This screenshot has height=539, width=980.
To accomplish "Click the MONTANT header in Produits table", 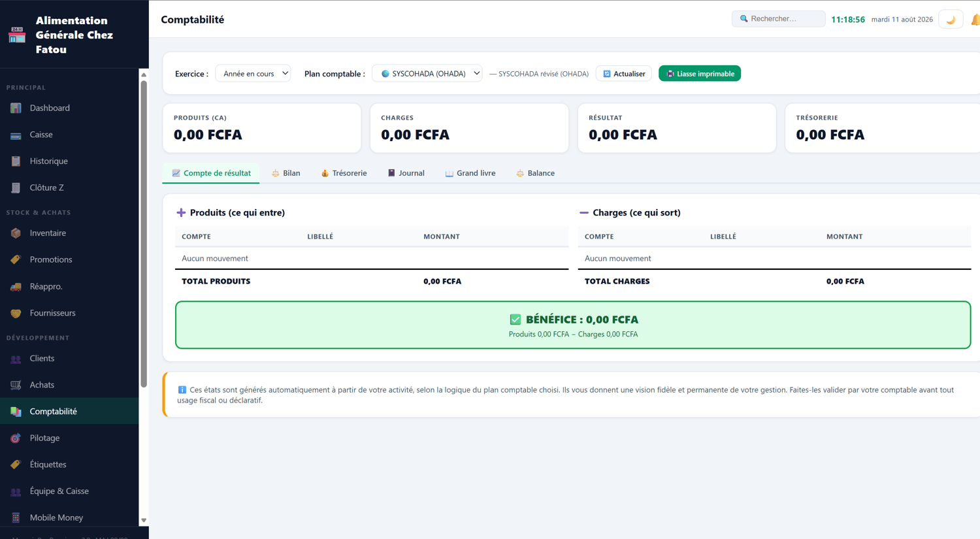I will (x=442, y=237).
